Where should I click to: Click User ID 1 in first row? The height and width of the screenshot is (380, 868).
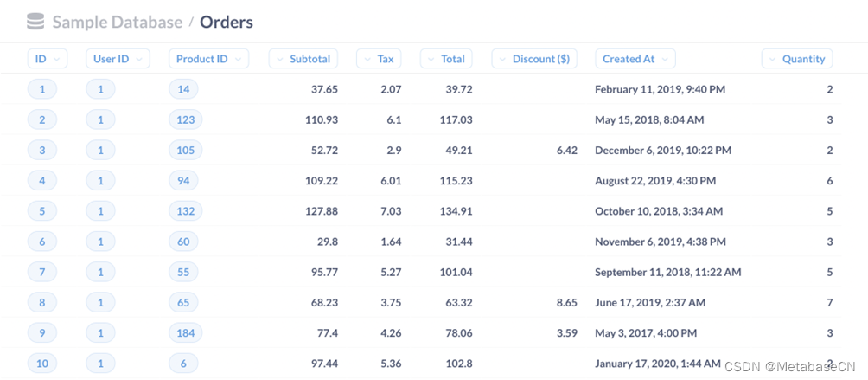coord(100,89)
